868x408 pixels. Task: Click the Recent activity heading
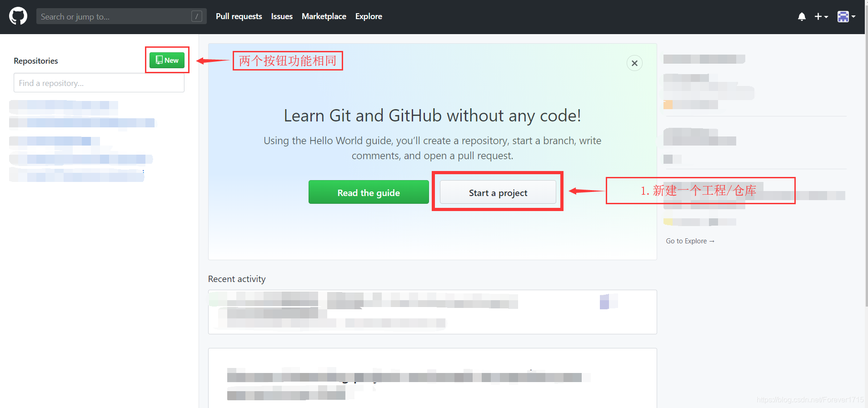[x=237, y=279]
